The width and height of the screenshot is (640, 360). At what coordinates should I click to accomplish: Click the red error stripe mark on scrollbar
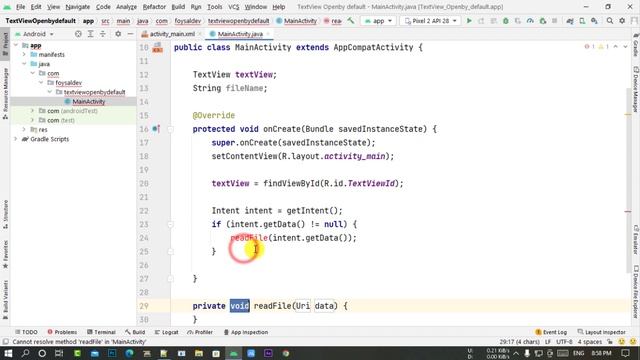pyautogui.click(x=628, y=211)
